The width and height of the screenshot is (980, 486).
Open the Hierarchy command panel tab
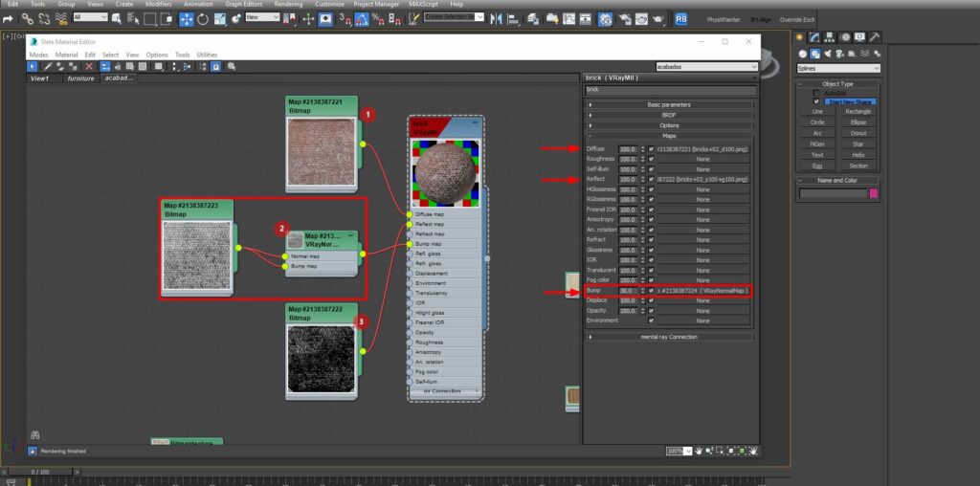[830, 37]
